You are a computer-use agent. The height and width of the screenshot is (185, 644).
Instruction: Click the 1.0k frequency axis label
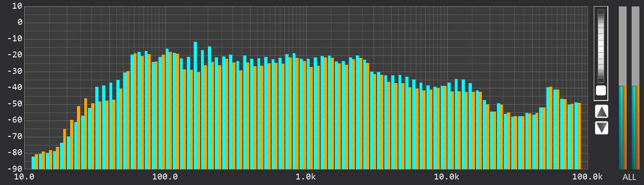[306, 177]
